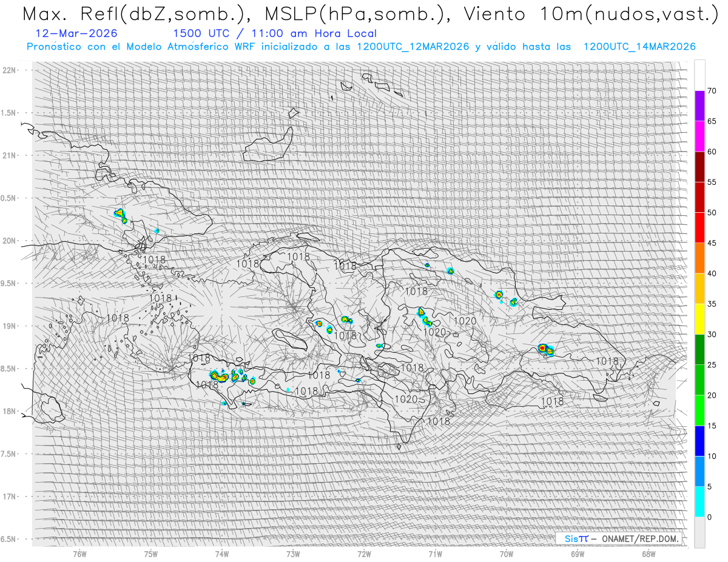The width and height of the screenshot is (728, 562).
Task: Pick the bright red 45-50 dBZ colorbar segment
Action: (699, 228)
